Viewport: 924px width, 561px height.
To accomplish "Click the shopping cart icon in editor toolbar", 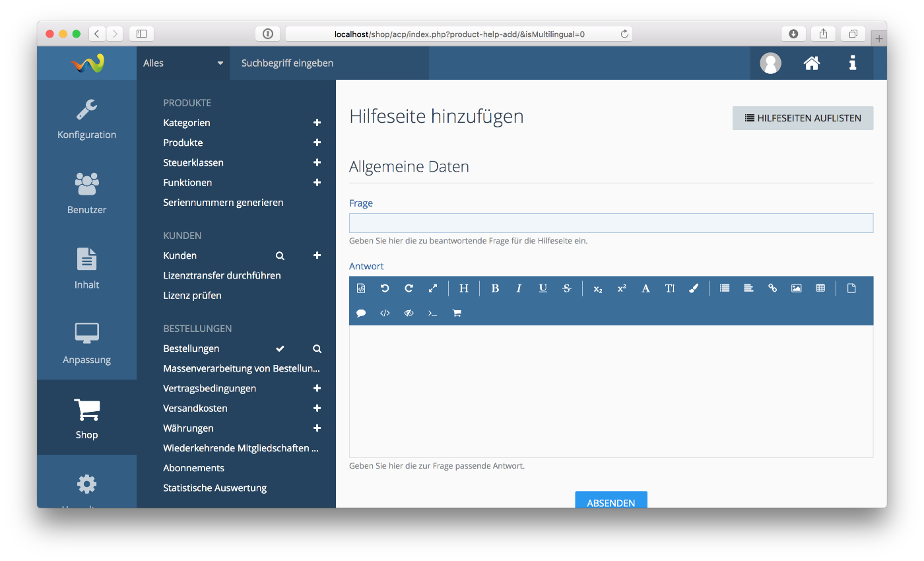I will pos(457,313).
